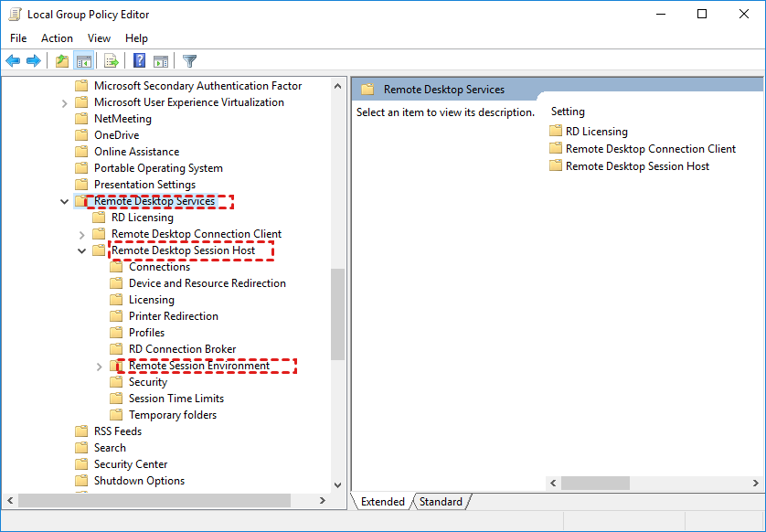This screenshot has width=766, height=532.
Task: Click tree vertical scrollbar up arrow
Action: (x=337, y=86)
